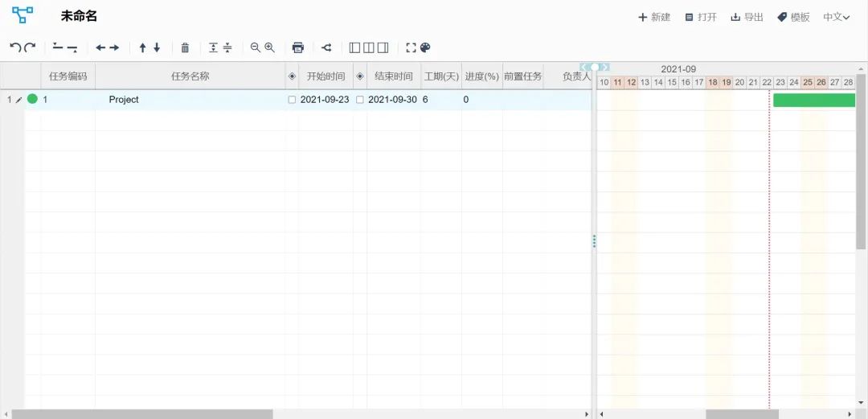This screenshot has width=868, height=419.
Task: Click the Gantt horizontal scrollbar thumb
Action: (742, 414)
